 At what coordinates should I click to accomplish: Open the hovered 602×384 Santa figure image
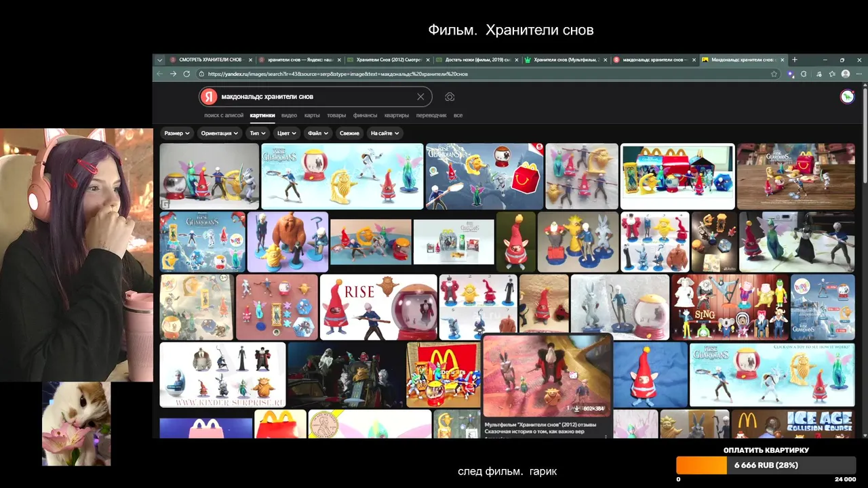coord(547,375)
